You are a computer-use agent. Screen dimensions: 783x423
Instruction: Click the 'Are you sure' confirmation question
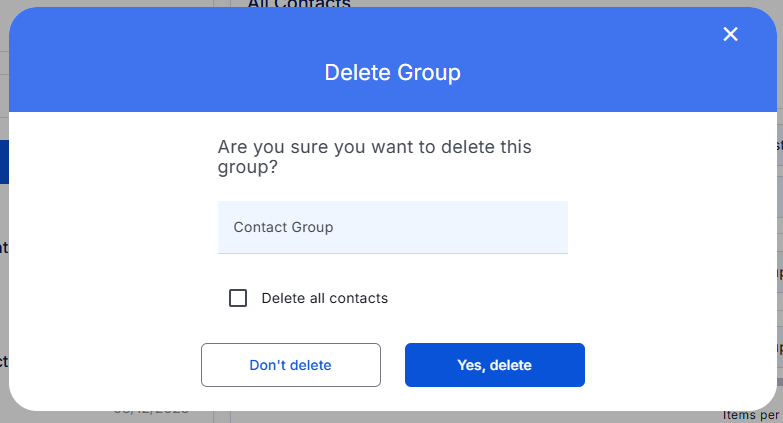[x=374, y=147]
